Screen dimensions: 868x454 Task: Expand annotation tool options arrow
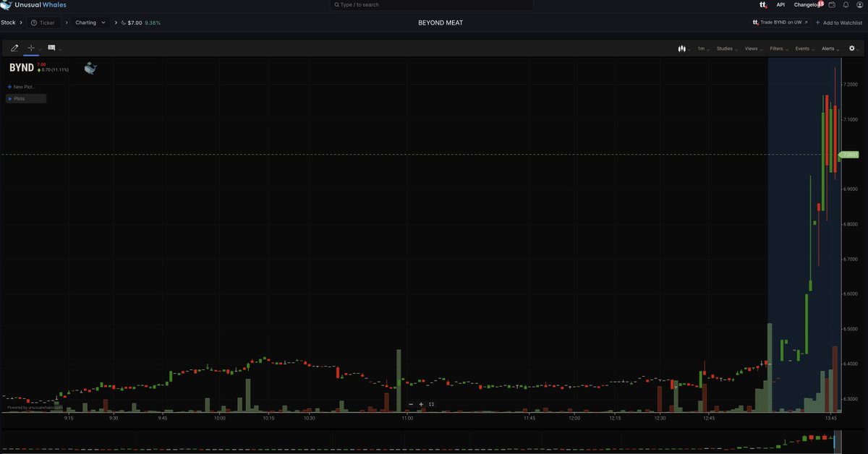(60, 49)
